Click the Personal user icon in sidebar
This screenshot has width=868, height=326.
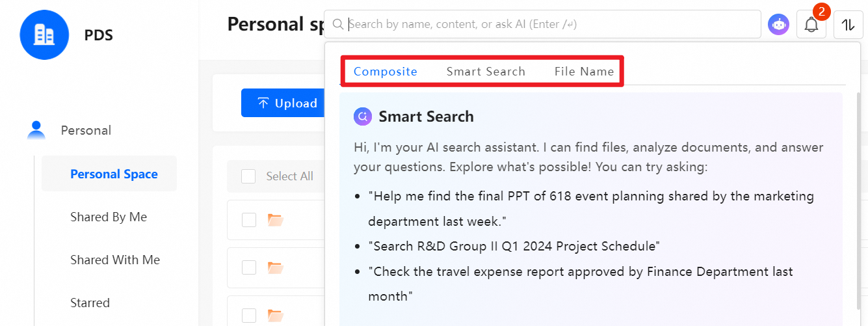coord(36,130)
